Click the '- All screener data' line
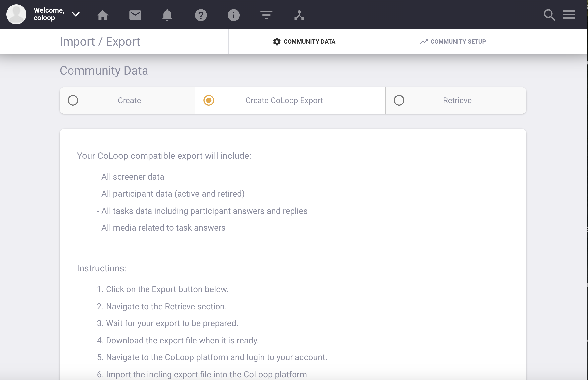588x380 pixels. pos(130,177)
